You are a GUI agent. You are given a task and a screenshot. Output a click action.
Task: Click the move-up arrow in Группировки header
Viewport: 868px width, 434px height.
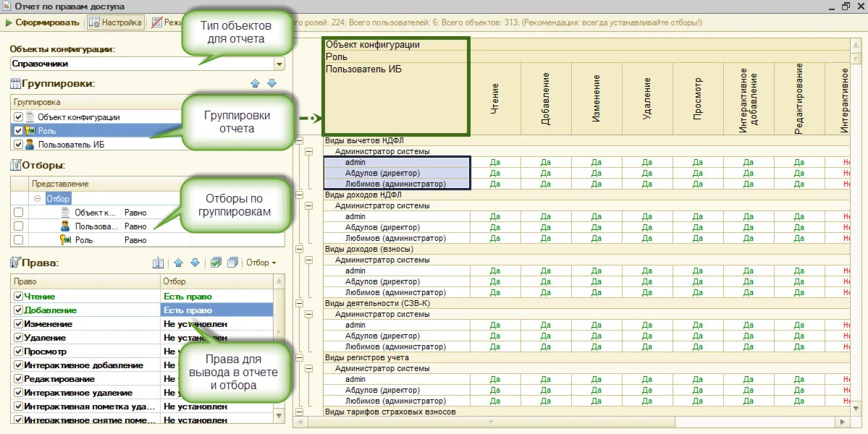pyautogui.click(x=255, y=84)
